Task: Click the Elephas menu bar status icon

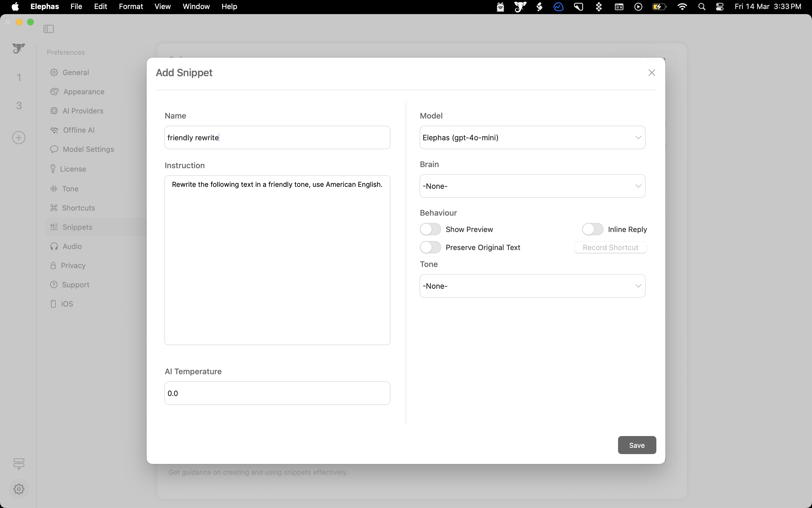Action: point(520,7)
